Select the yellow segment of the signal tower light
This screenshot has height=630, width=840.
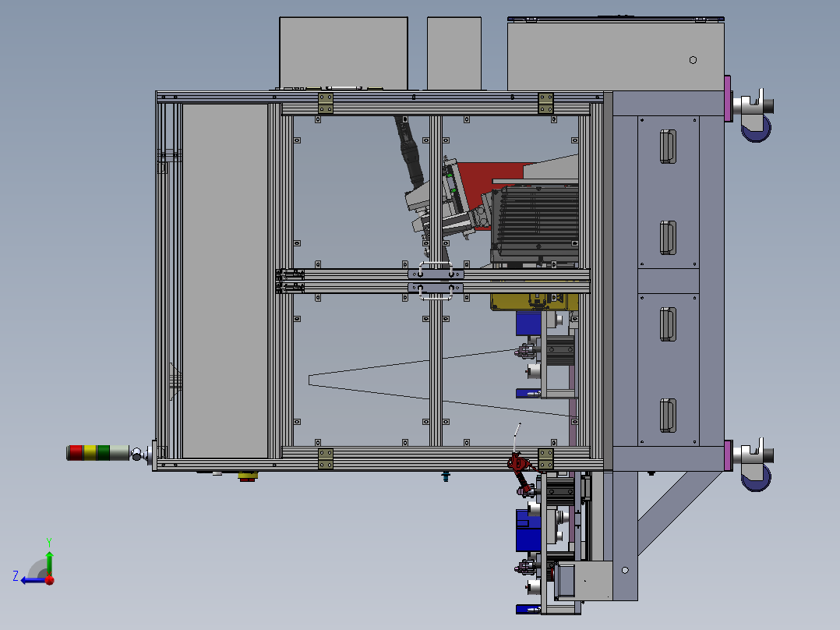click(x=90, y=453)
